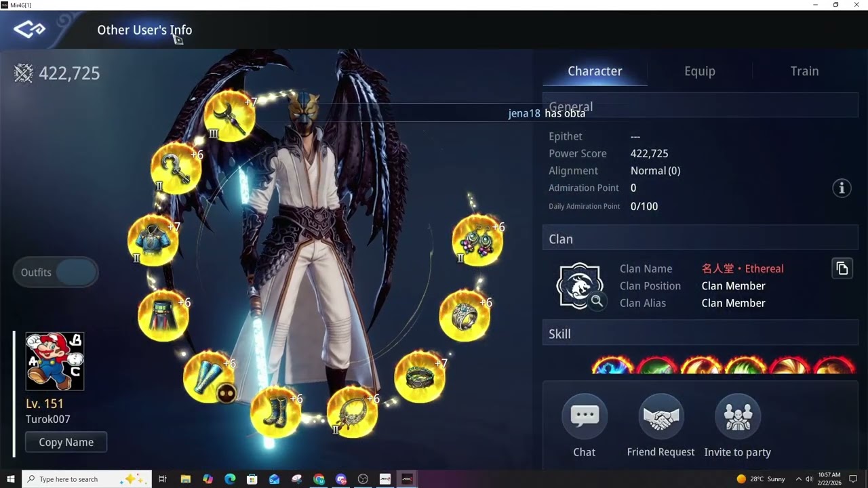Click the power score crossed-swords icon
This screenshot has width=868, height=488.
24,73
